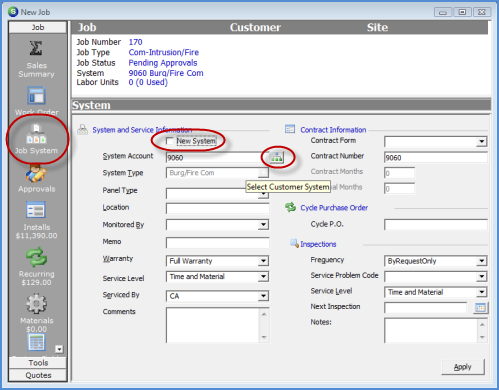The width and height of the screenshot is (499, 390).
Task: Click the Job Number value 170
Action: pyautogui.click(x=135, y=42)
